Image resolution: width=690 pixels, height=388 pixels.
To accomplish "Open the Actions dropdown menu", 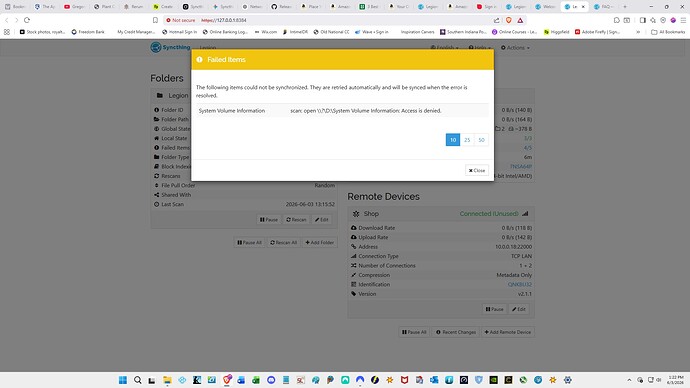I will coord(515,48).
